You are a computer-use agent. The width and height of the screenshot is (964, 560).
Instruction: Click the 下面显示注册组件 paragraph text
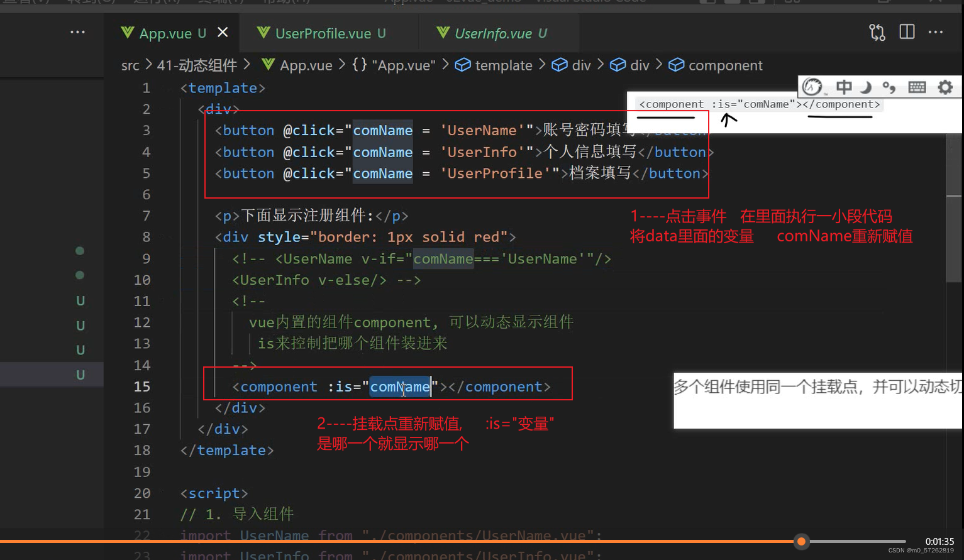coord(307,216)
